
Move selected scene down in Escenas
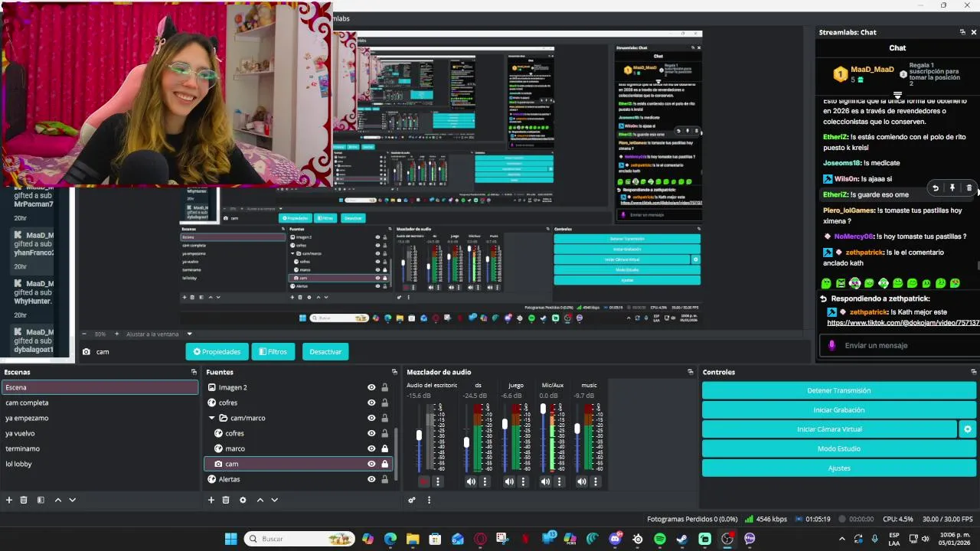(x=72, y=500)
